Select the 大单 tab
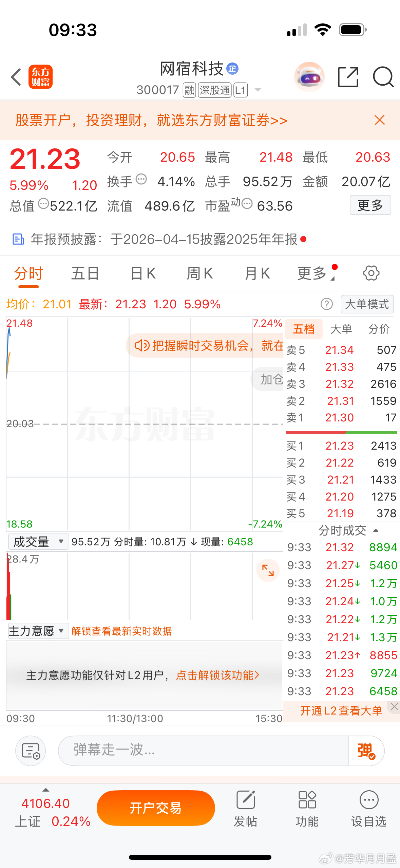 click(x=341, y=329)
